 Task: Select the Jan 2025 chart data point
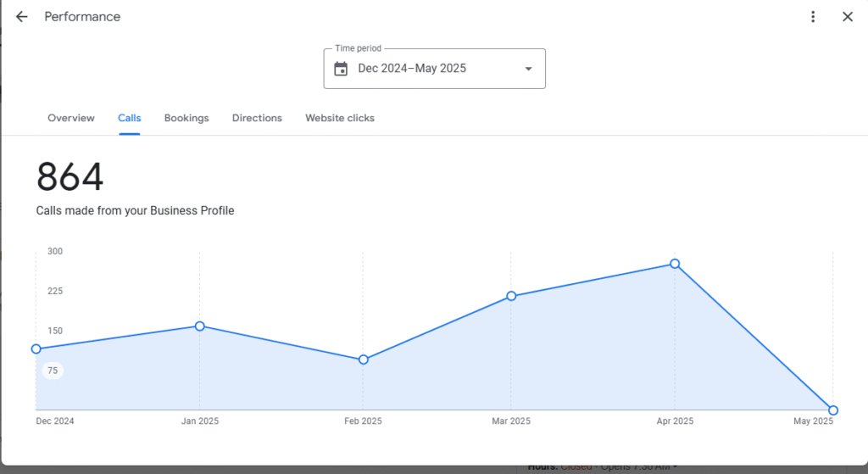pos(200,326)
